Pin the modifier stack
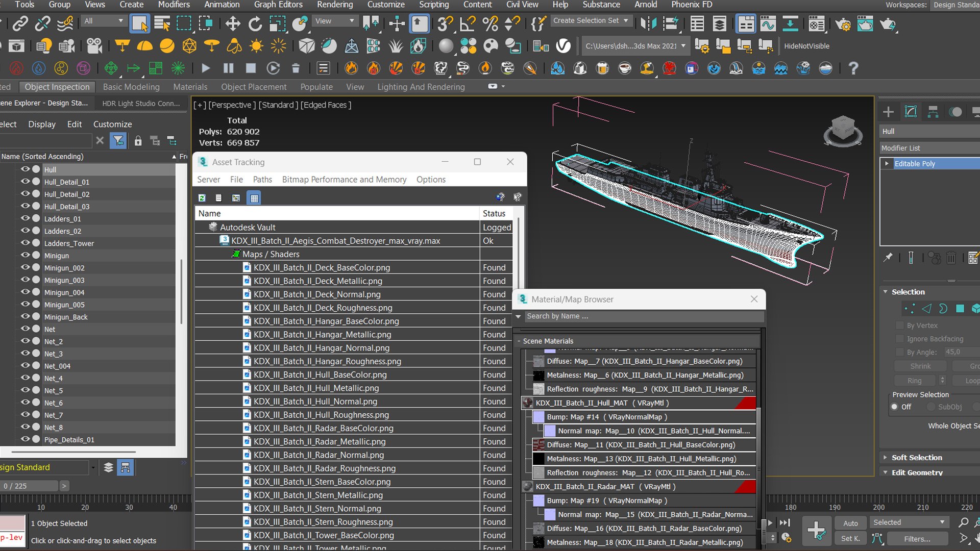Viewport: 980px width, 551px height. coord(888,258)
